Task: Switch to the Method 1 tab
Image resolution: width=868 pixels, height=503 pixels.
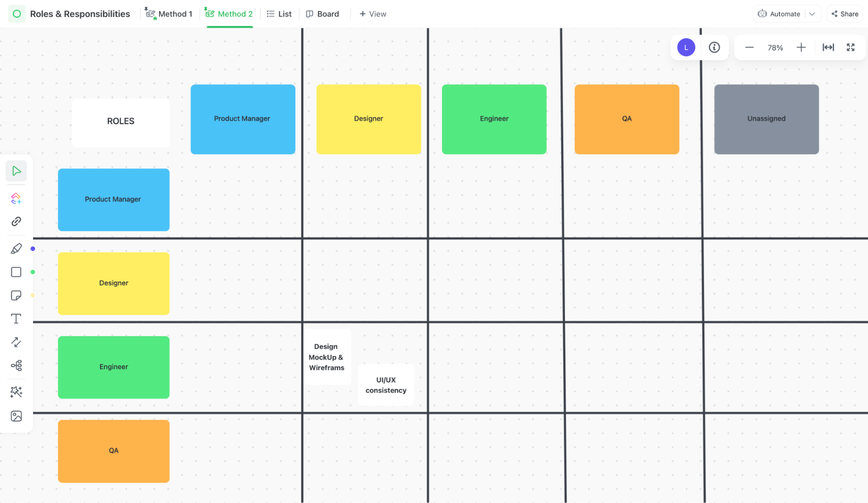Action: pos(169,14)
